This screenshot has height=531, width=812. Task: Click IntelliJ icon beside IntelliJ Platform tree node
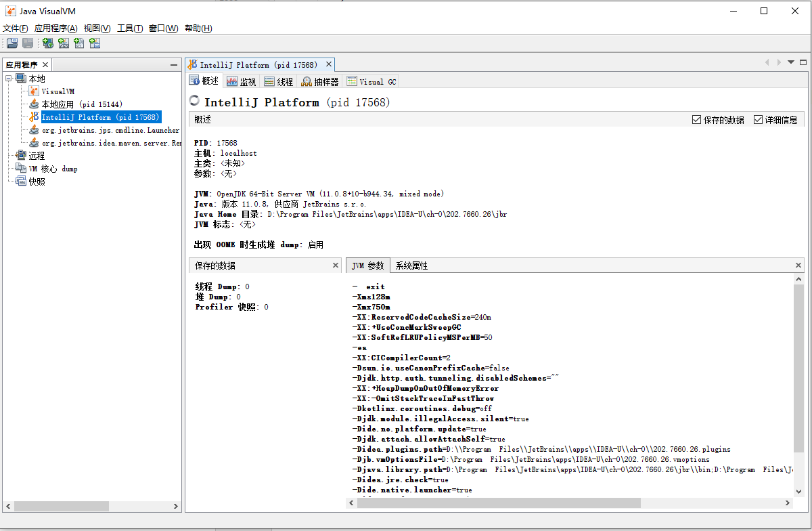coord(35,116)
